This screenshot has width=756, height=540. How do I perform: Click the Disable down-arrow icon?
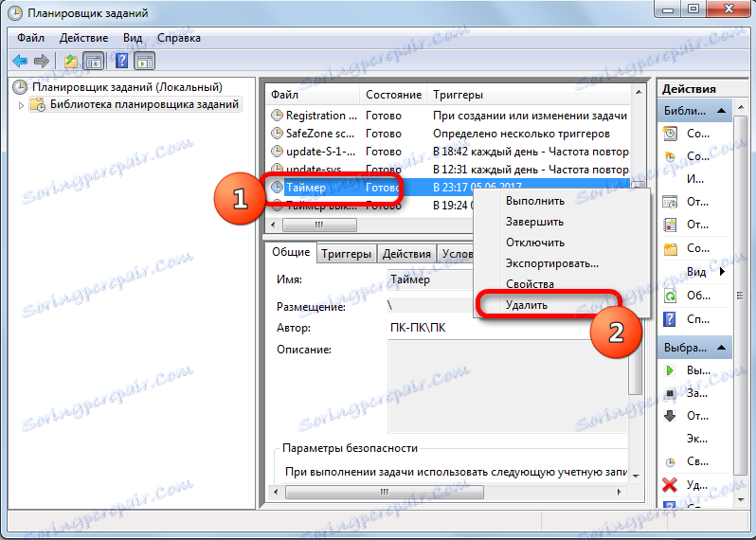coord(670,416)
